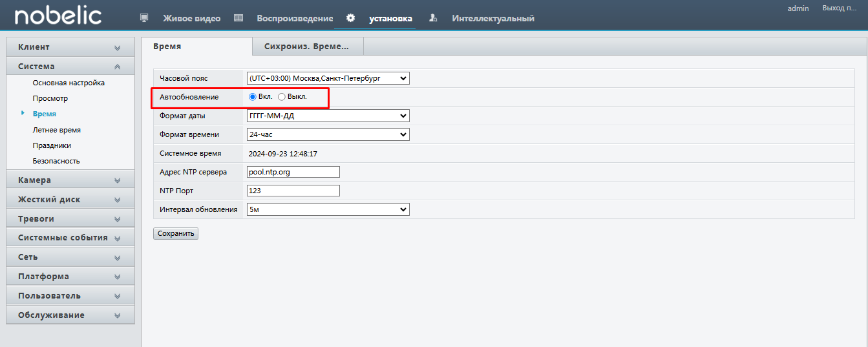Open the Формат времени dropdown
Screen dimensions: 868x347
328,134
